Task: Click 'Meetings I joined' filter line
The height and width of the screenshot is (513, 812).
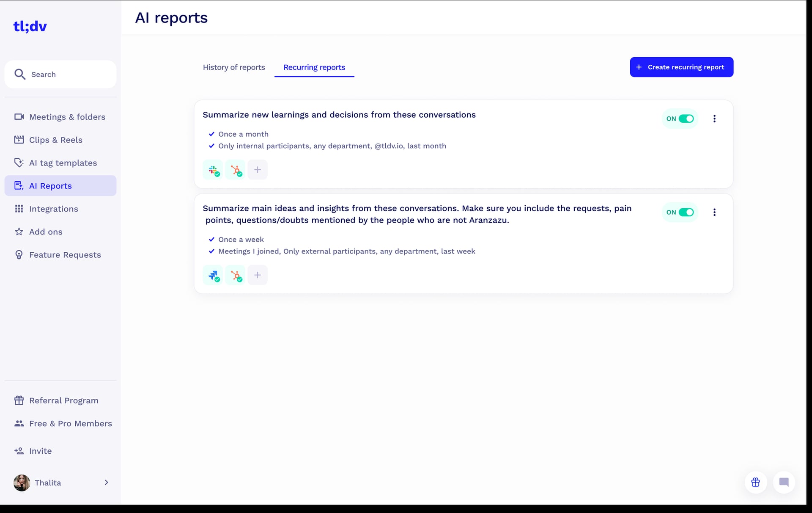Action: [347, 251]
